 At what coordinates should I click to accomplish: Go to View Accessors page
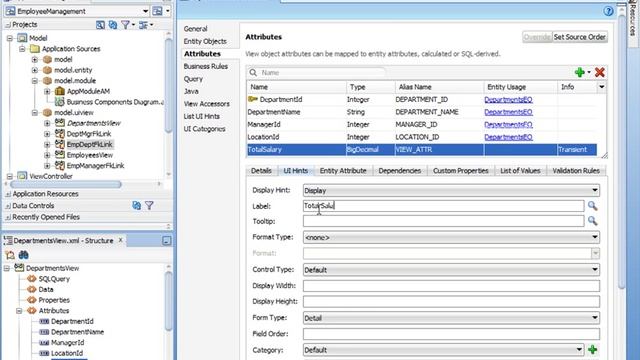[207, 104]
